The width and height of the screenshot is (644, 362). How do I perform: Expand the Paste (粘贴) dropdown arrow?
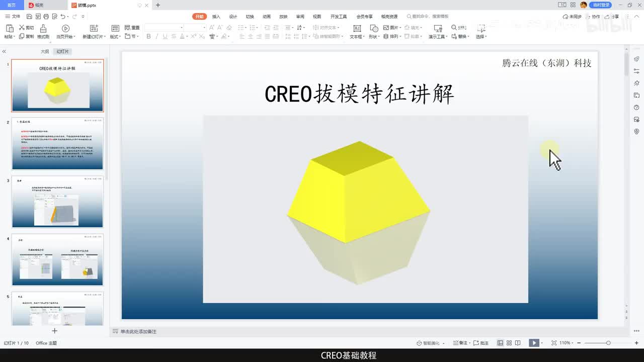click(13, 37)
